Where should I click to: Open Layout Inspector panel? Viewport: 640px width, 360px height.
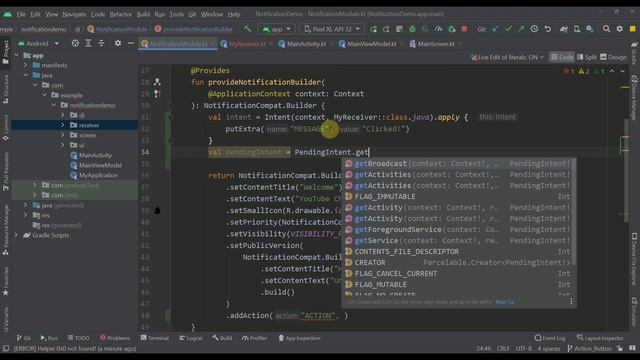tap(600, 338)
